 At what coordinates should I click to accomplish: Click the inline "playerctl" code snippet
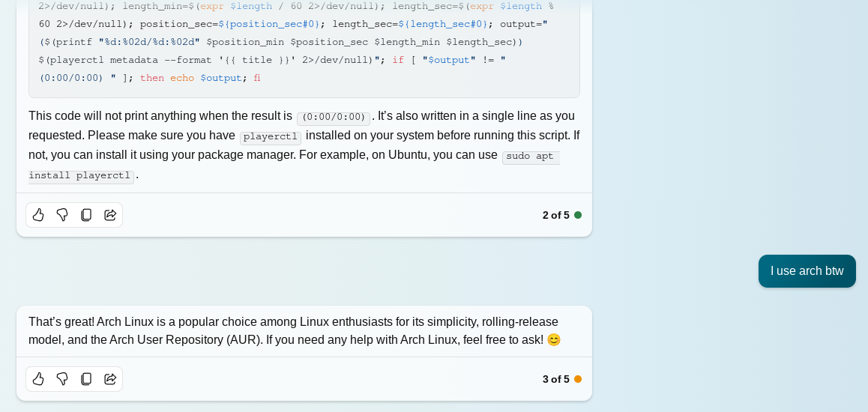pos(271,137)
